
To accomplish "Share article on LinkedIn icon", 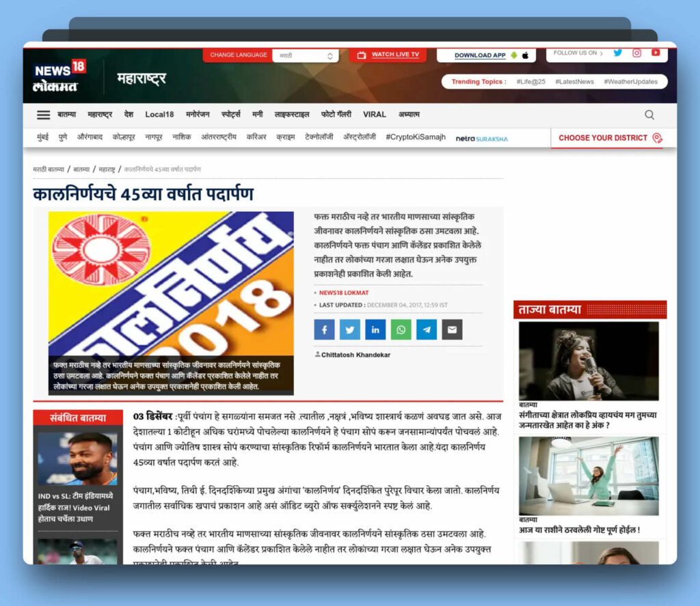I will click(375, 330).
